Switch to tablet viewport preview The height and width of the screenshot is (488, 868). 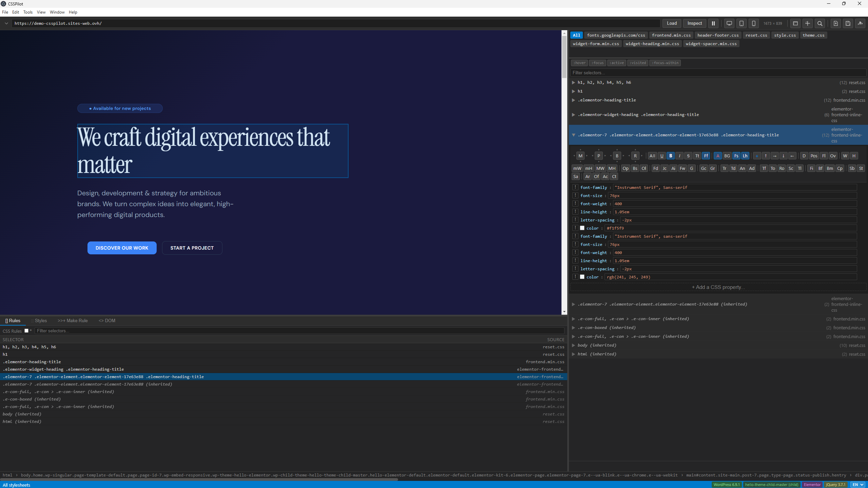pyautogui.click(x=742, y=23)
